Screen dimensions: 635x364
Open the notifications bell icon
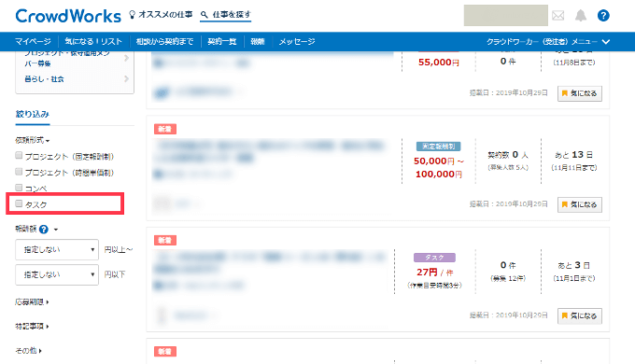point(580,16)
